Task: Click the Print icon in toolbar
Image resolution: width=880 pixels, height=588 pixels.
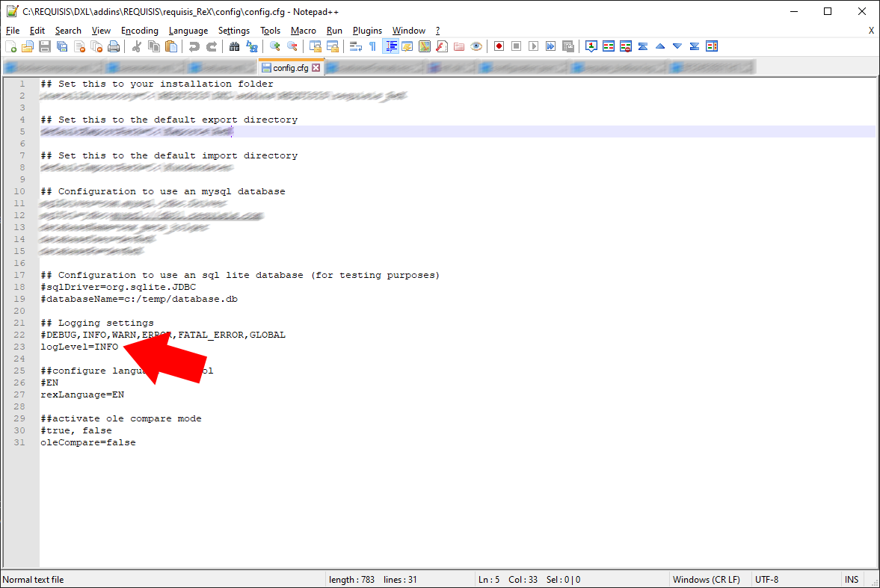Action: 114,46
